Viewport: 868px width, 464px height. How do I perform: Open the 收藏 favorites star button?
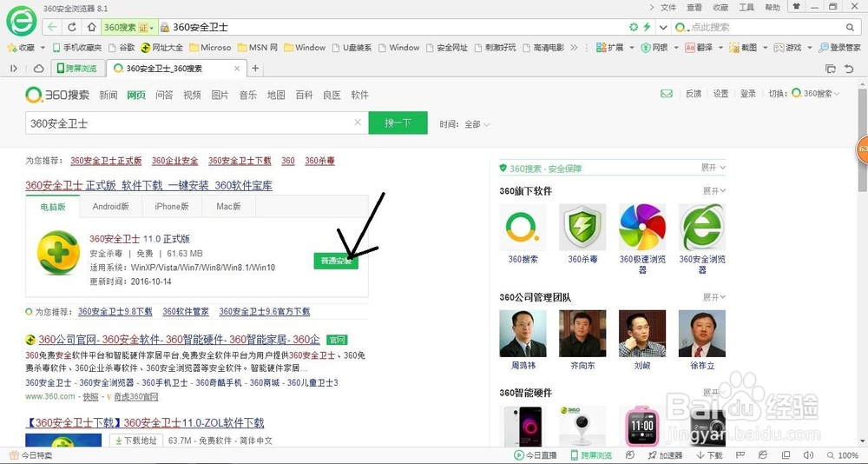tap(21, 48)
